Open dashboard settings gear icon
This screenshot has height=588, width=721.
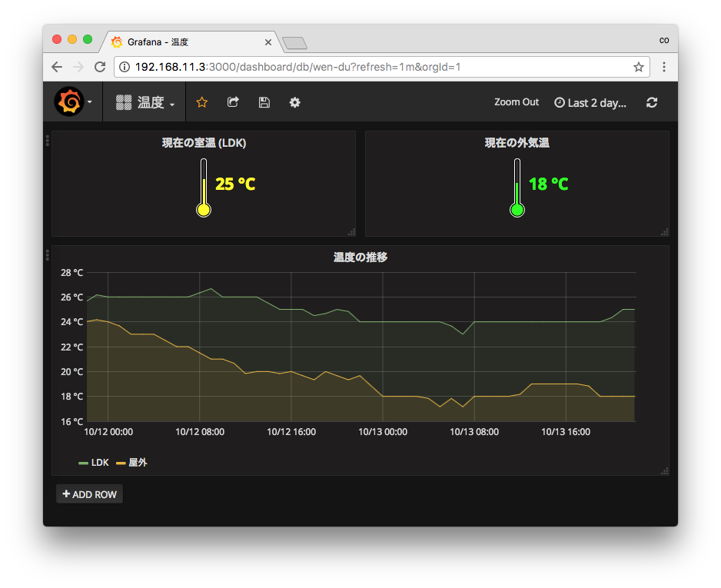(294, 102)
